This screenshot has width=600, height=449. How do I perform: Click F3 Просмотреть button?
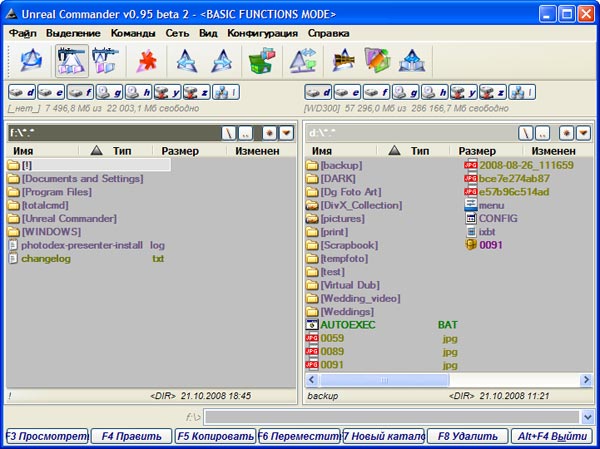[47, 436]
